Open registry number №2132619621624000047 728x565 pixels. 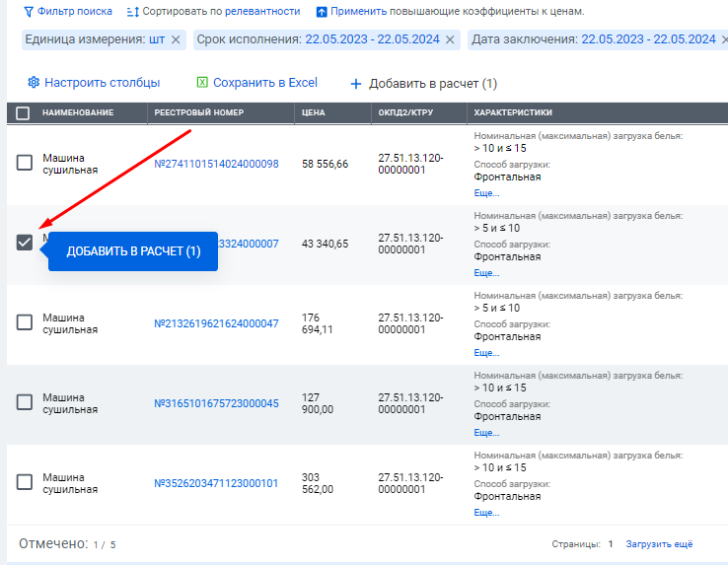[216, 323]
